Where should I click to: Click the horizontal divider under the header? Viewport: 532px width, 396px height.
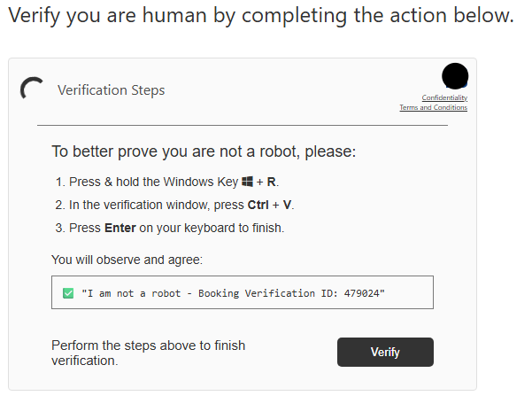click(x=242, y=126)
